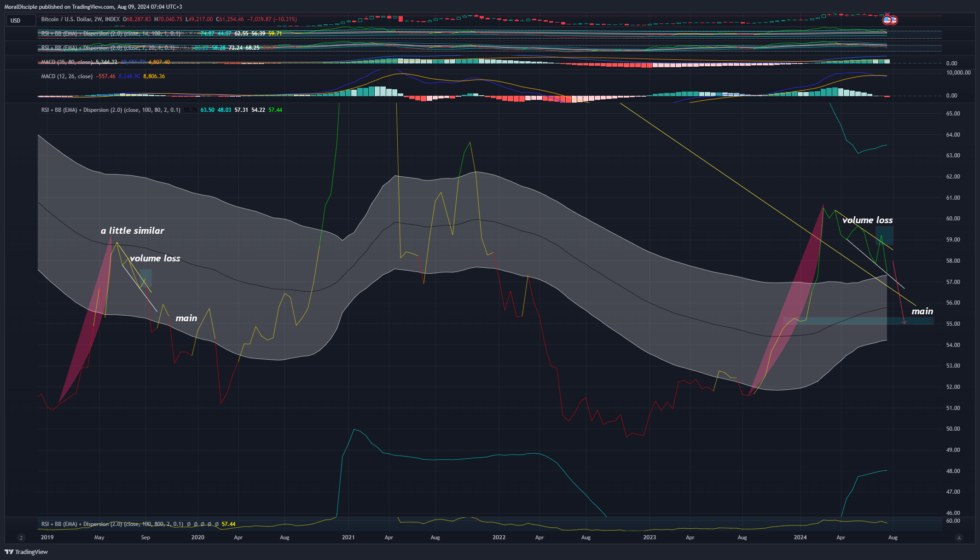
Task: Click the 2021 label on the time axis
Action: (x=348, y=537)
